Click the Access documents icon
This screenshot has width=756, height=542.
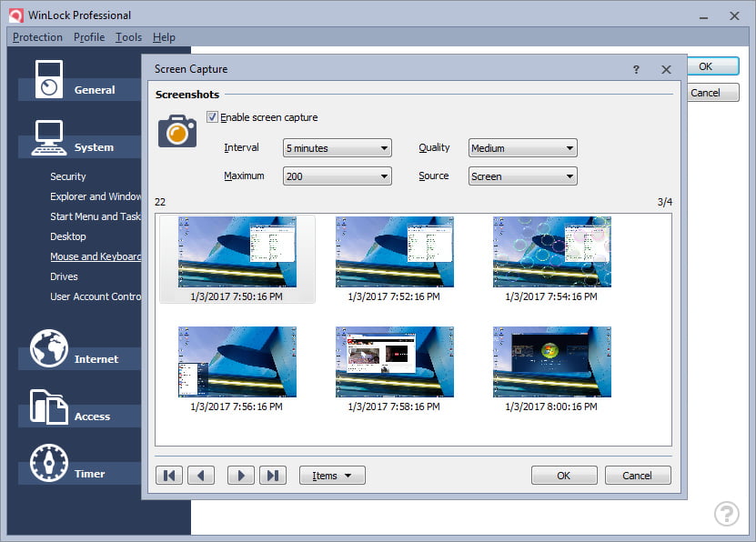(x=49, y=406)
